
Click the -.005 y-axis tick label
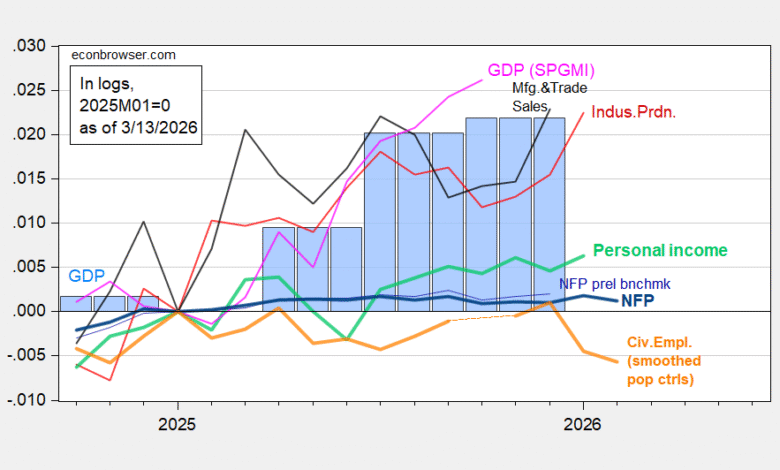(x=29, y=355)
